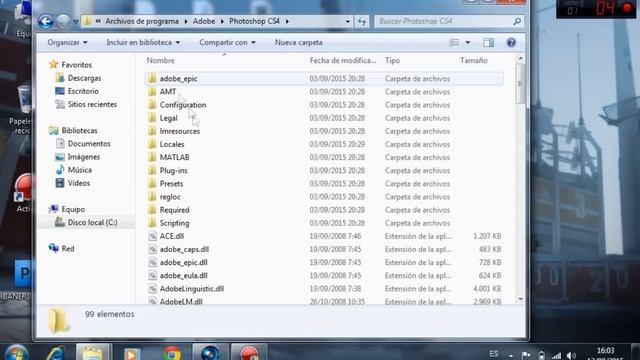Image resolution: width=640 pixels, height=360 pixels.
Task: Sort by Nombre column header
Action: [x=160, y=60]
